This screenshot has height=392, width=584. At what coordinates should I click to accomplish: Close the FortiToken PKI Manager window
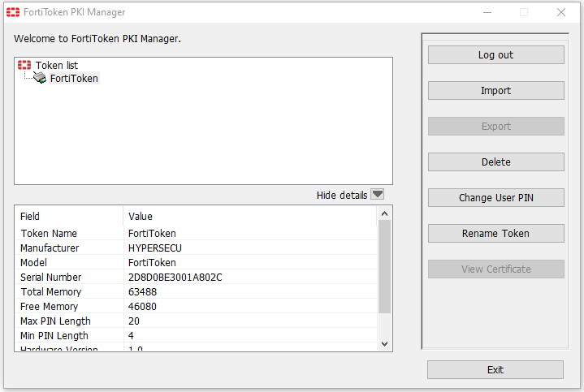tap(561, 12)
